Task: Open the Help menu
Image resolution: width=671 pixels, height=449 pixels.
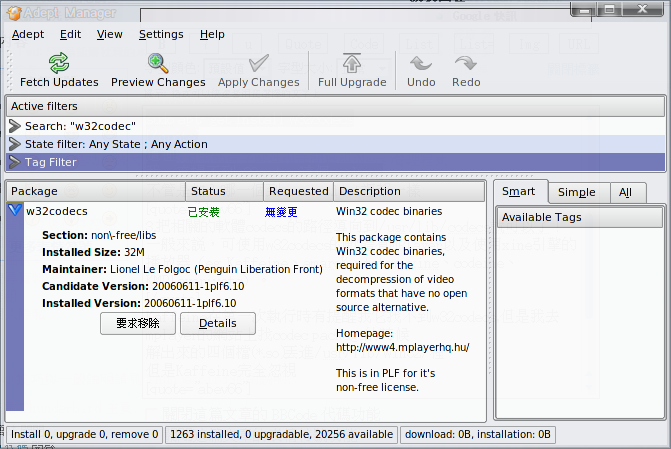Action: coord(212,34)
